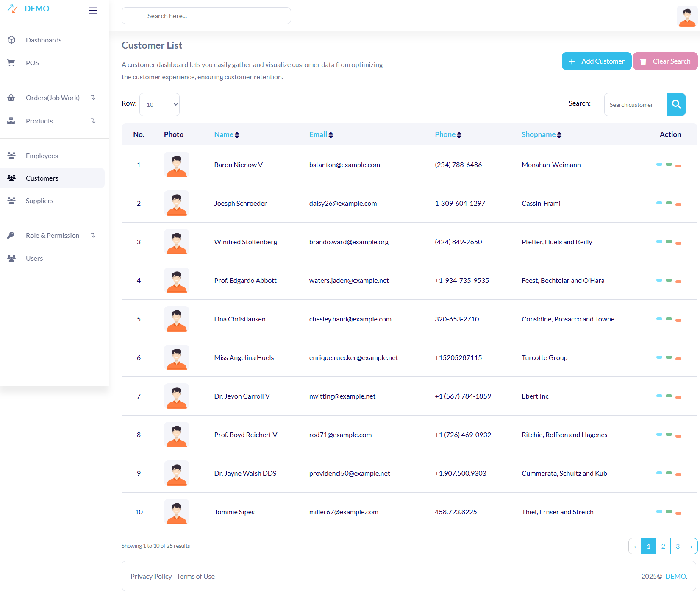Click the cube icon beside Dashboards
The image size is (700, 594).
coord(11,40)
